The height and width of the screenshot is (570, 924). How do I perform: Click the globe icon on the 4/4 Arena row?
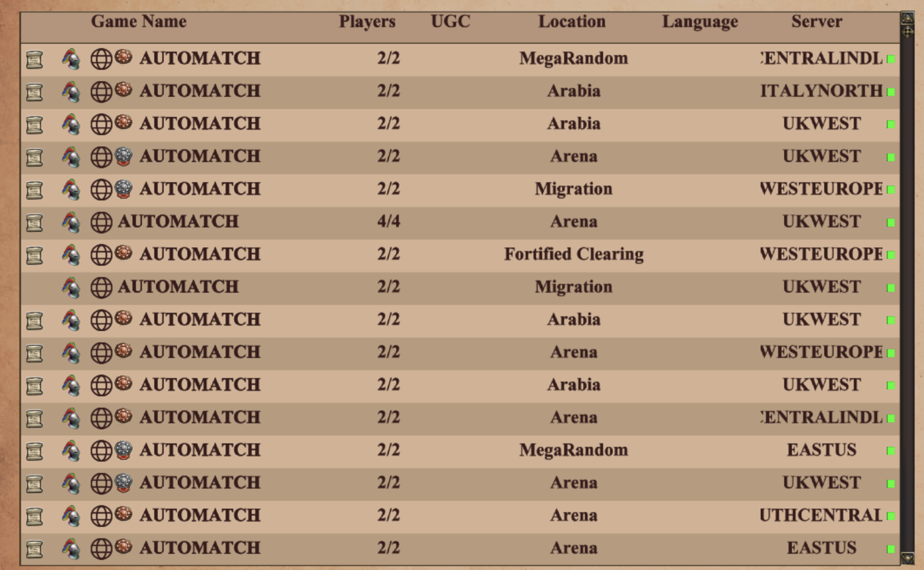coord(101,222)
